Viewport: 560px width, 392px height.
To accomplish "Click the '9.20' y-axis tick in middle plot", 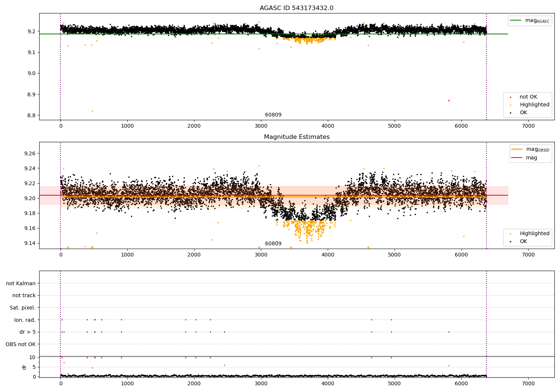I will [x=30, y=198].
